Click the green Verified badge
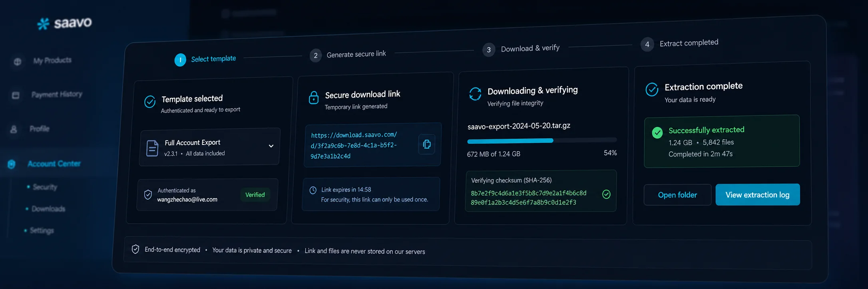The image size is (868, 289). 255,195
